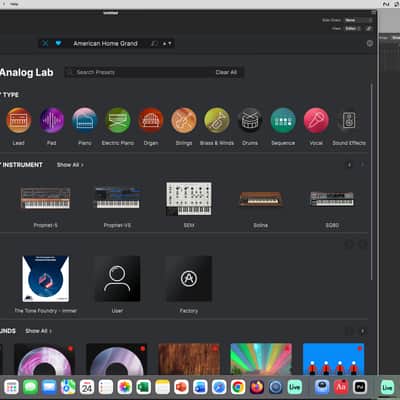Viewport: 400px width, 400px height.
Task: Clear all filters with Clear All
Action: point(226,72)
